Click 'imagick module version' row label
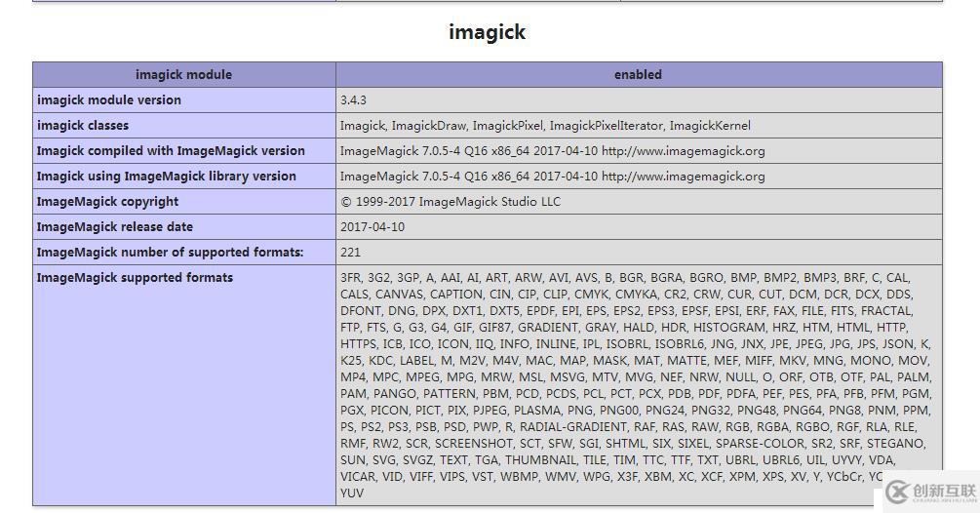 pos(109,100)
